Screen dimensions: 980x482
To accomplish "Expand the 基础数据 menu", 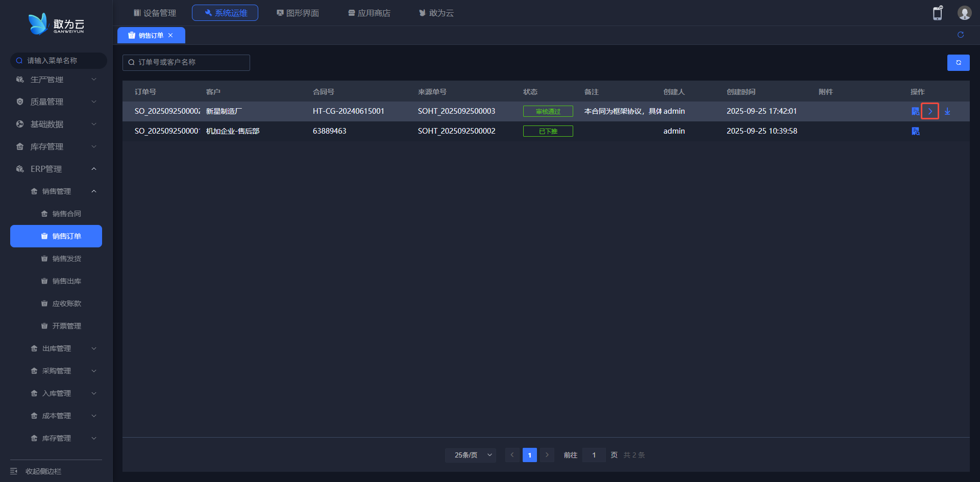I will coord(56,124).
